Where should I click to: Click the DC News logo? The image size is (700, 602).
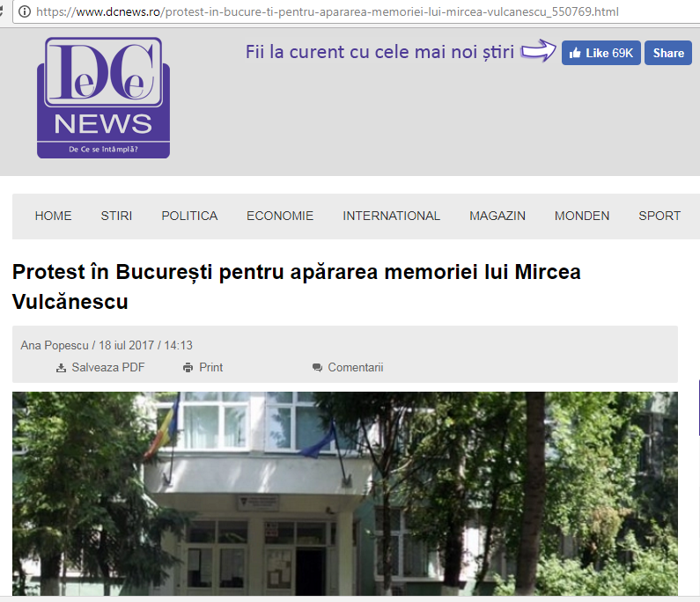tap(103, 98)
